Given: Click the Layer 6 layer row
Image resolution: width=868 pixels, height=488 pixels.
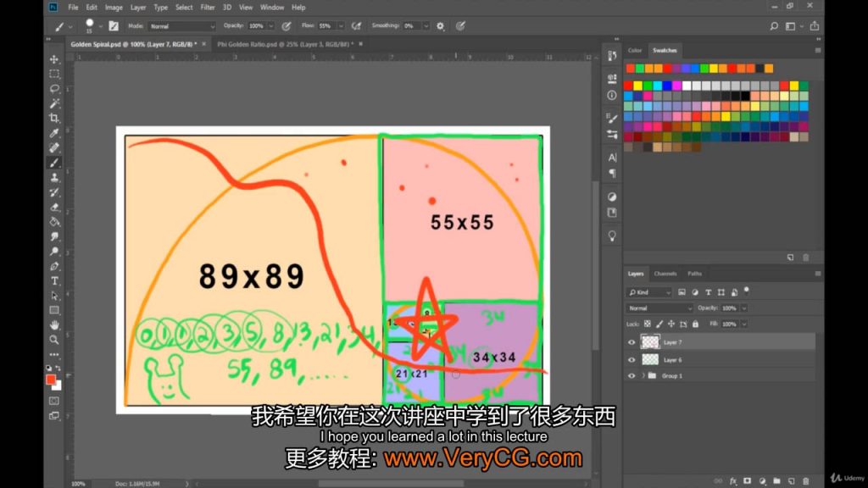Looking at the screenshot, I should coord(721,359).
